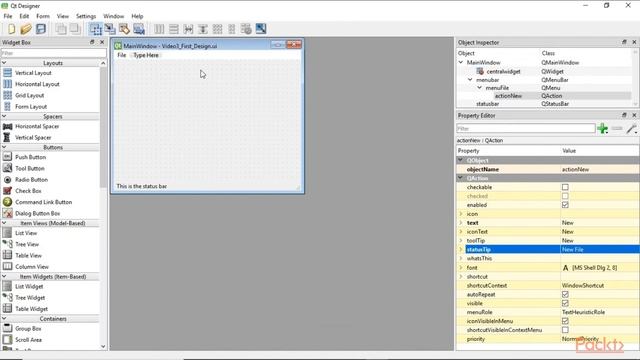Collapse the Layouts category in Widget Box

[x=4, y=63]
